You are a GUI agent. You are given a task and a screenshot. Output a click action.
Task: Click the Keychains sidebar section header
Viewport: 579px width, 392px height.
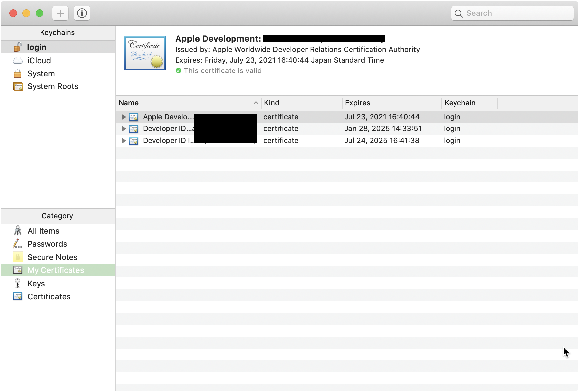pos(58,33)
